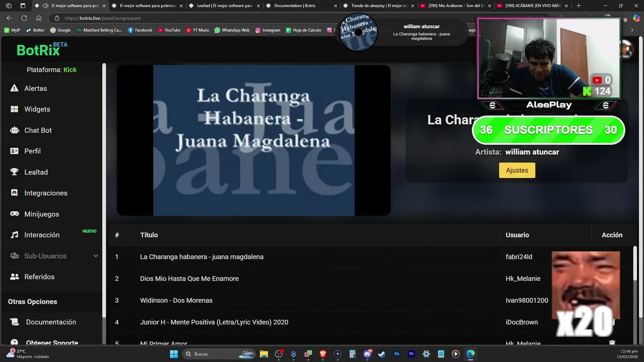
Task: Open the Edge icon in the taskbar
Action: 470,354
